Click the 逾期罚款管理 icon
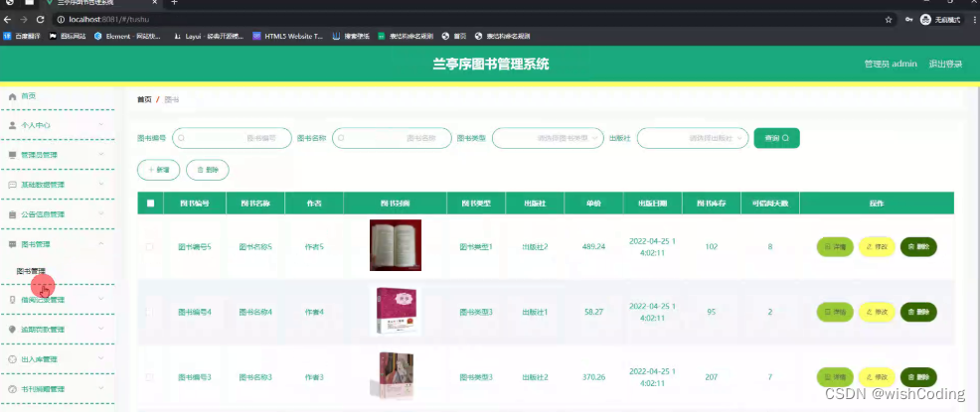The width and height of the screenshot is (980, 412). tap(13, 330)
